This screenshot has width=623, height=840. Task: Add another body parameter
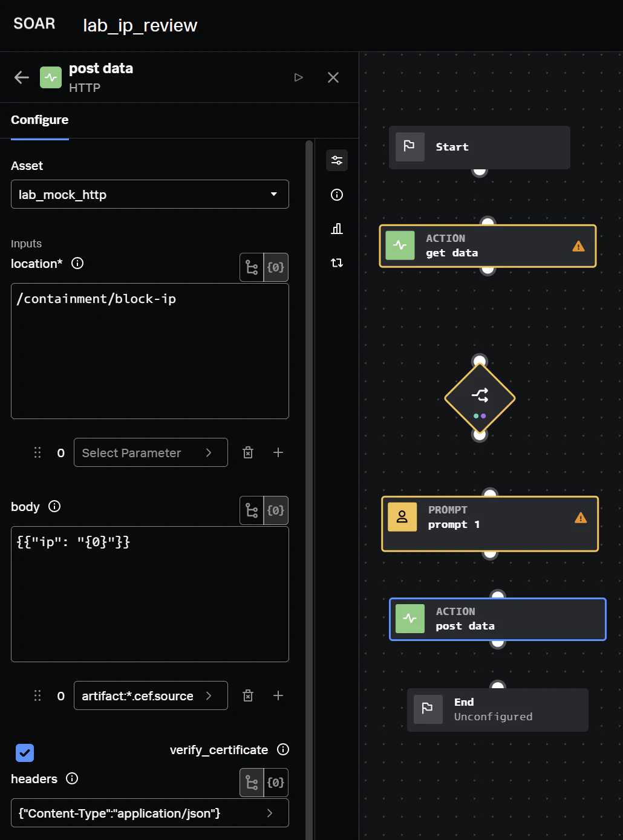pos(278,695)
